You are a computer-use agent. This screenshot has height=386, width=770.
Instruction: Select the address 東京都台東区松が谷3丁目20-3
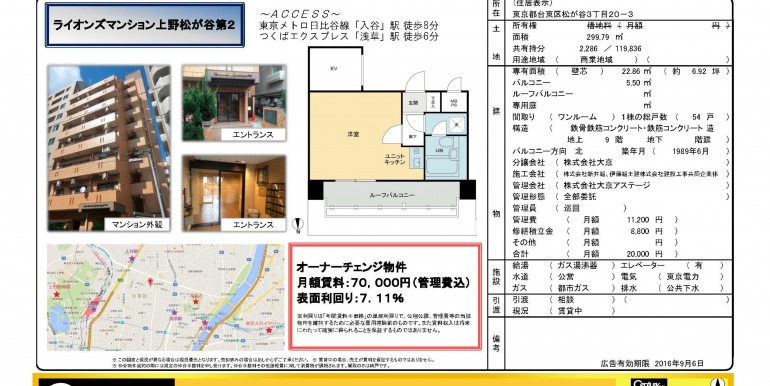(573, 14)
